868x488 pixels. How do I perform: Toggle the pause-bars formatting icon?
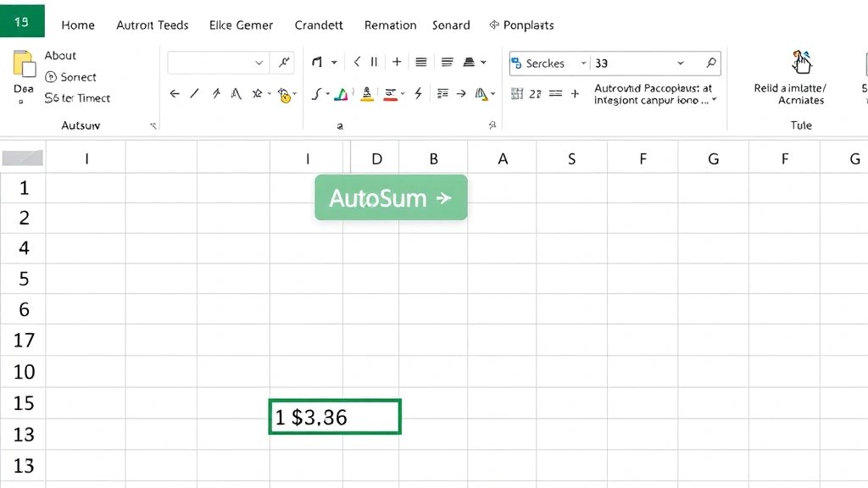coord(373,62)
